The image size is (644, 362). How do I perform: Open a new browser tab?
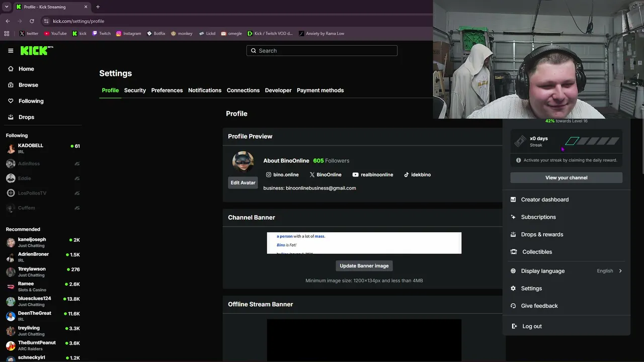click(x=98, y=7)
